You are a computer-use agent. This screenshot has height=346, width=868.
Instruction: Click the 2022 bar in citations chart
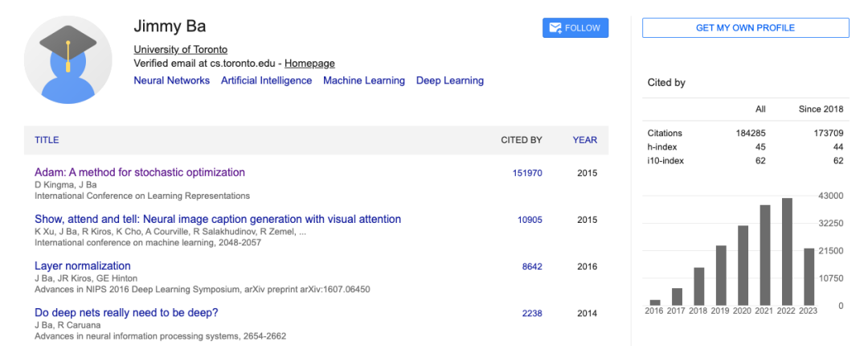point(787,251)
